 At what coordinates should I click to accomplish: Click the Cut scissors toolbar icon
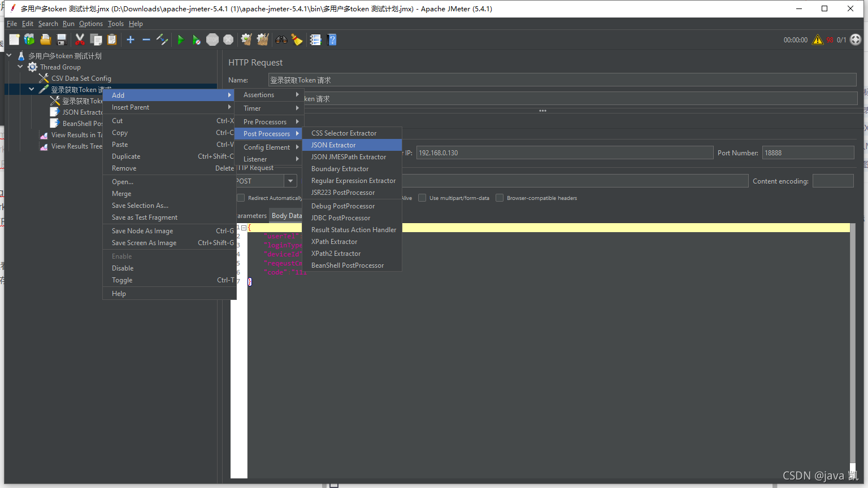pyautogui.click(x=80, y=40)
